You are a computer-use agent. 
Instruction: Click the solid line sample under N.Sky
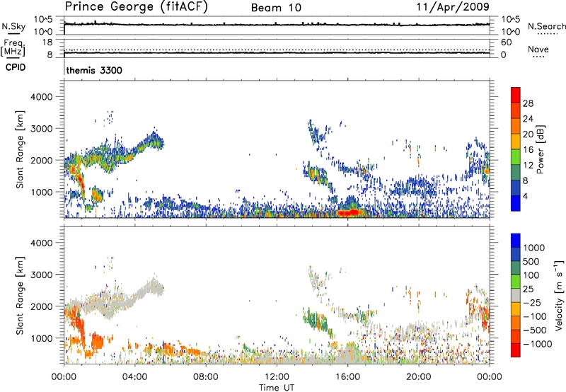tap(13, 33)
